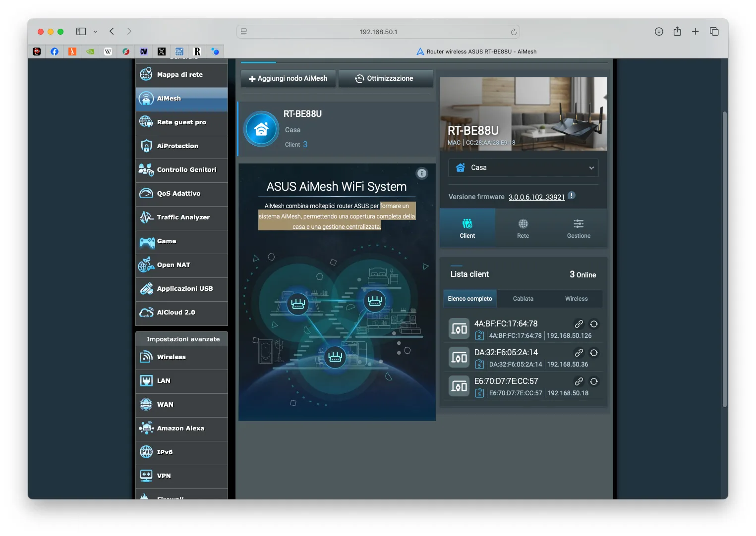This screenshot has width=756, height=536.
Task: Open Rete guest pro section
Action: (181, 122)
